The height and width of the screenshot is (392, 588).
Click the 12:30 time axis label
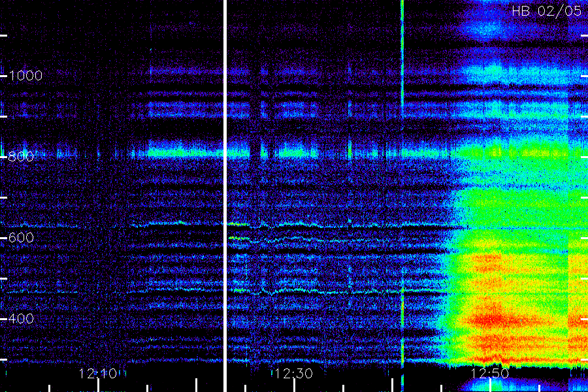click(293, 374)
